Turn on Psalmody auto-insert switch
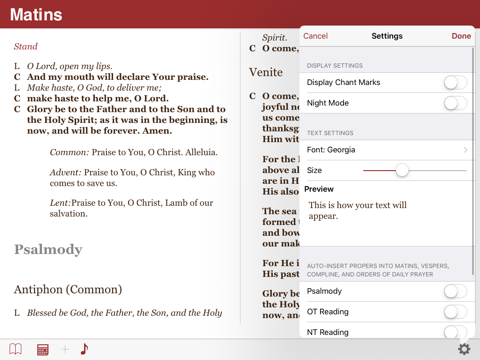480x360 pixels. click(455, 291)
